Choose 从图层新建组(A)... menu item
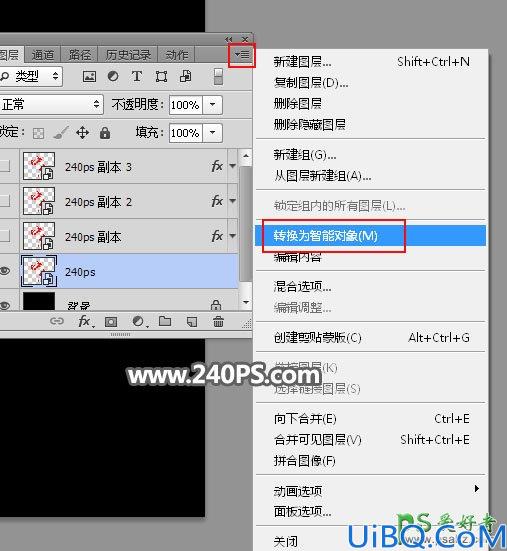Screen dimensions: 507x551 (370, 176)
